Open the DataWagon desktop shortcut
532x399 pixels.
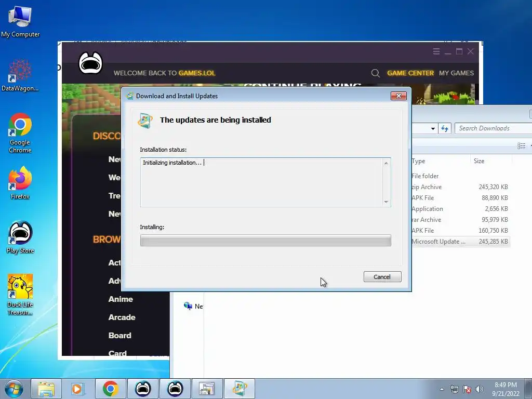tap(20, 75)
